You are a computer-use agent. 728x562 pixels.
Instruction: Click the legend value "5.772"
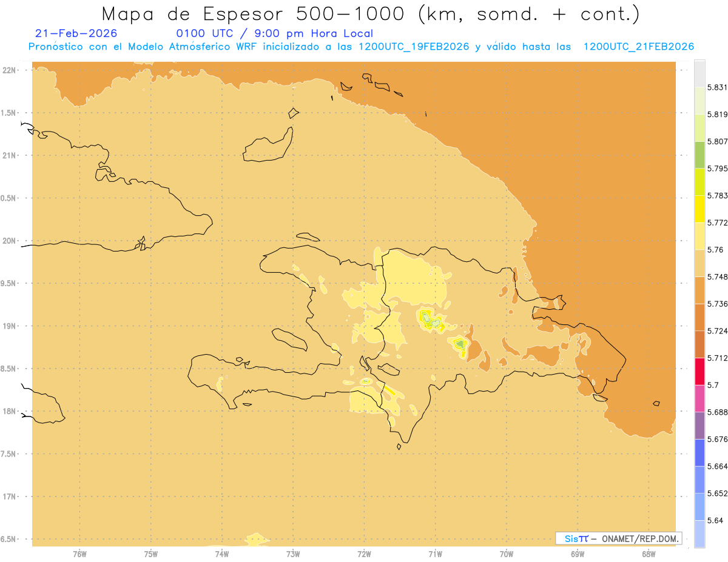coord(717,222)
